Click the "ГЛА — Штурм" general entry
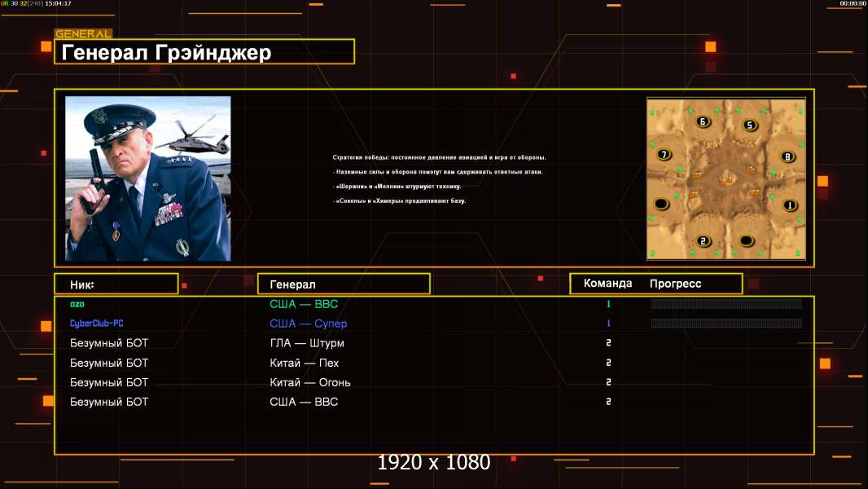 tap(307, 343)
